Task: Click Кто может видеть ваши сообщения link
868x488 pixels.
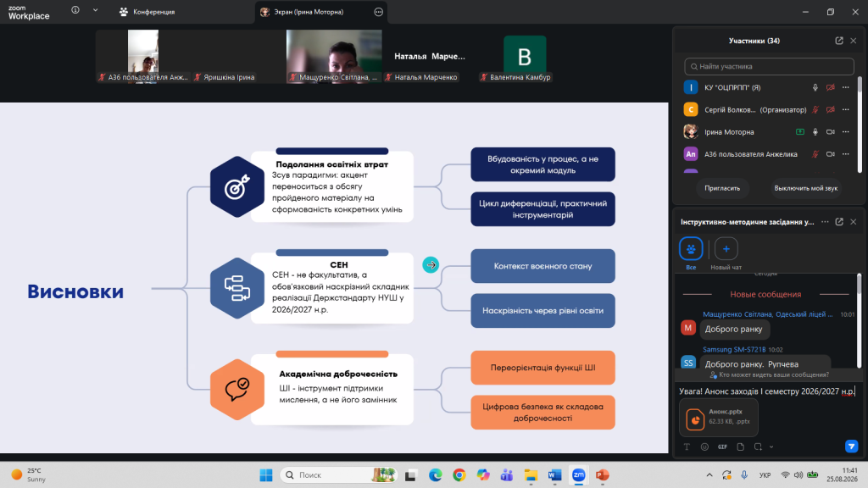Action: [x=769, y=374]
